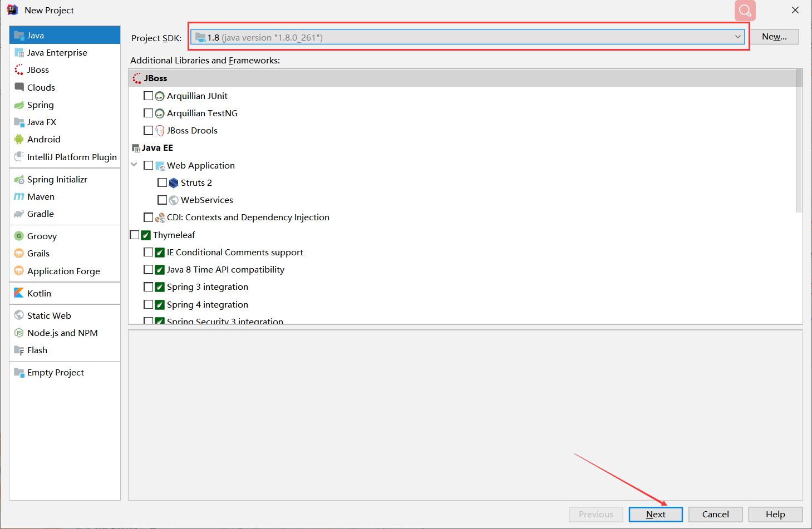Click the Maven m icon
This screenshot has height=529, width=812.
click(19, 196)
